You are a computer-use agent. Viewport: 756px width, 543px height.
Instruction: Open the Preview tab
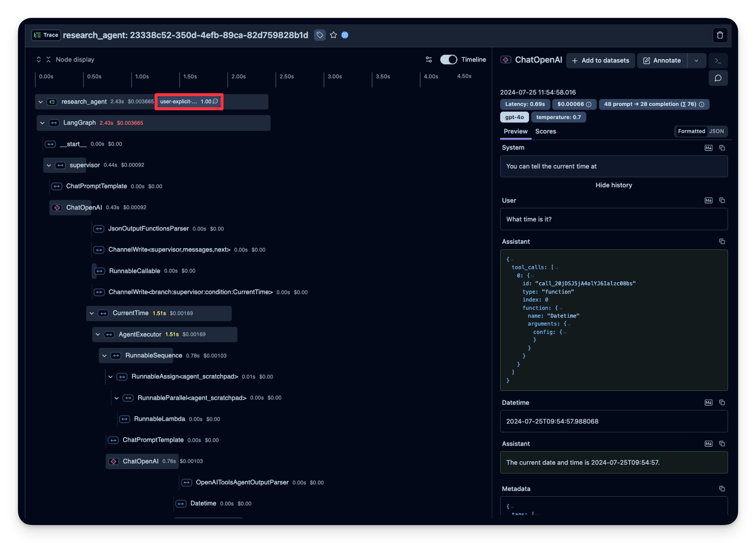pyautogui.click(x=516, y=131)
